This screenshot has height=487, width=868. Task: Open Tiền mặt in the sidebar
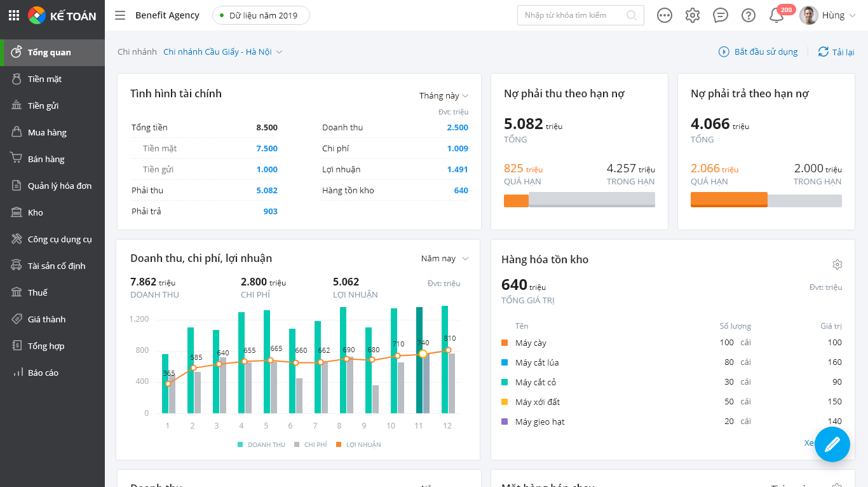tap(44, 79)
